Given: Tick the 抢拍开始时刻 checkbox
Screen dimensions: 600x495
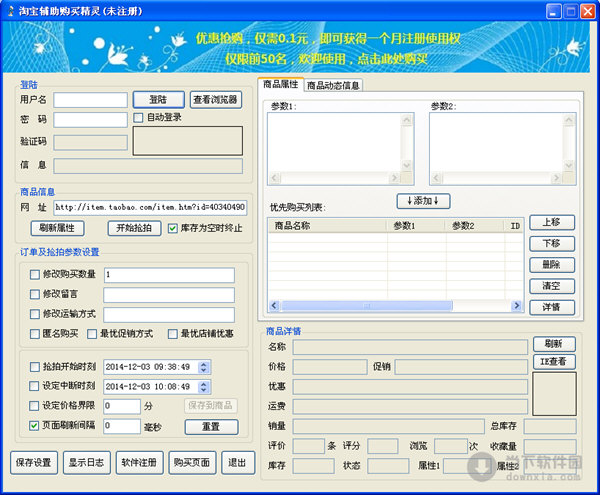Looking at the screenshot, I should click(36, 367).
